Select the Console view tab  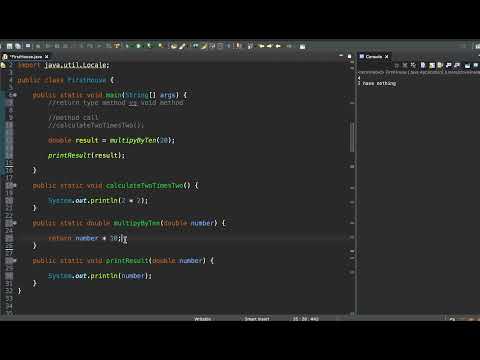(374, 57)
